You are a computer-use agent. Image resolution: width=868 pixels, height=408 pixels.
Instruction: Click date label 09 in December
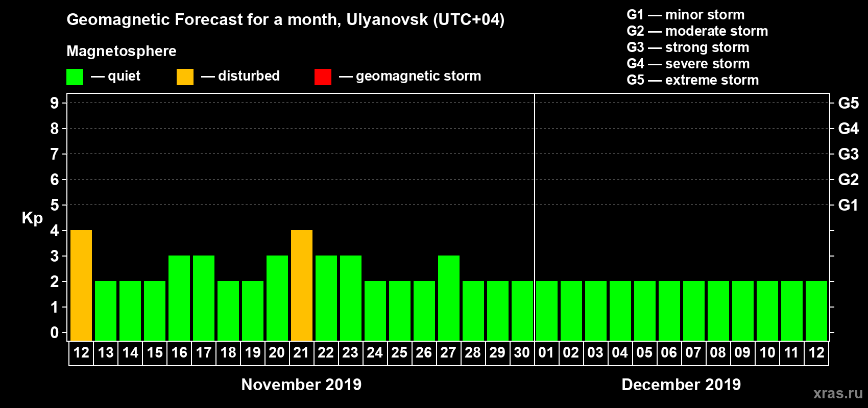(742, 353)
